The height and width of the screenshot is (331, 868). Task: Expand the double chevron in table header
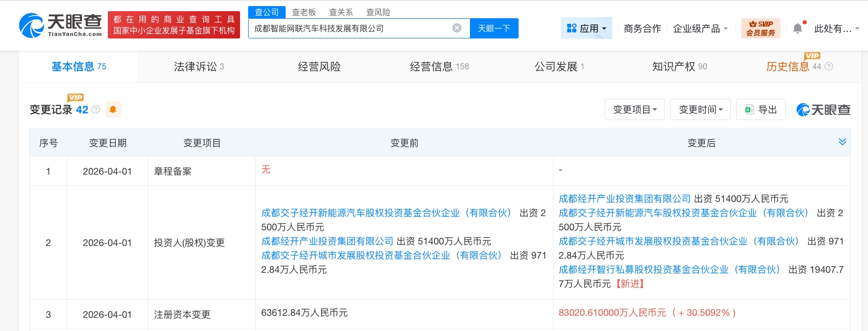coord(842,142)
